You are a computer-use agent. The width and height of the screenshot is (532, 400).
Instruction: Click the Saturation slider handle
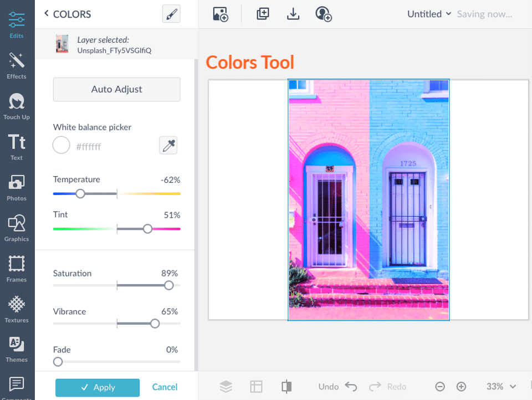click(168, 285)
